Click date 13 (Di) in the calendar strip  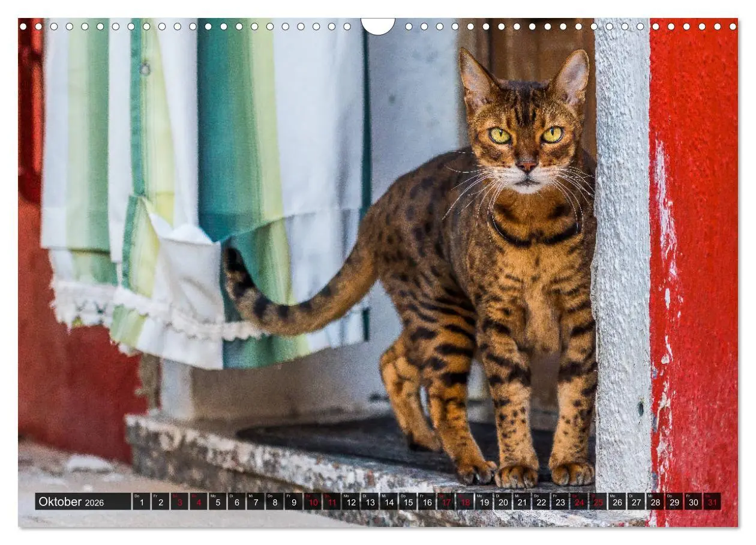370,502
